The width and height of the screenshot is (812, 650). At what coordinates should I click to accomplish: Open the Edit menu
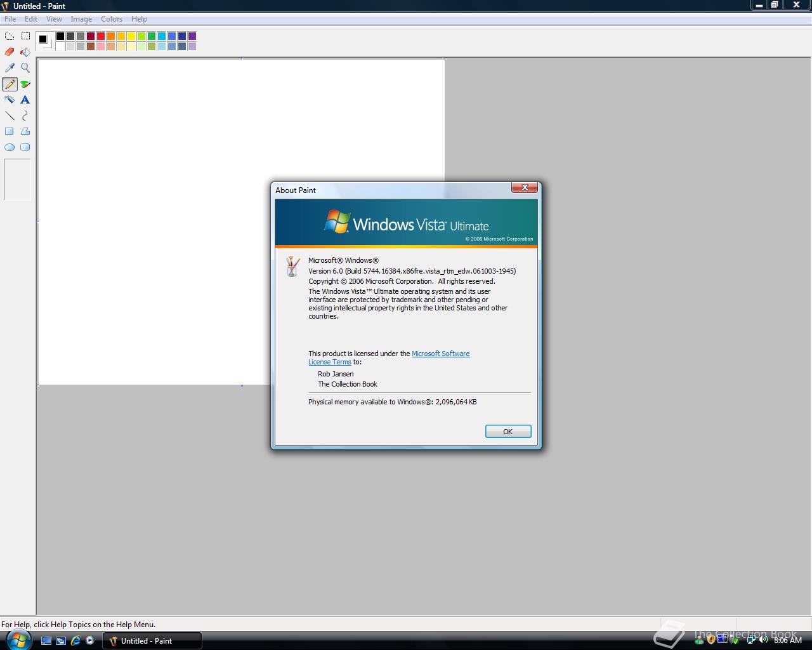coord(31,19)
